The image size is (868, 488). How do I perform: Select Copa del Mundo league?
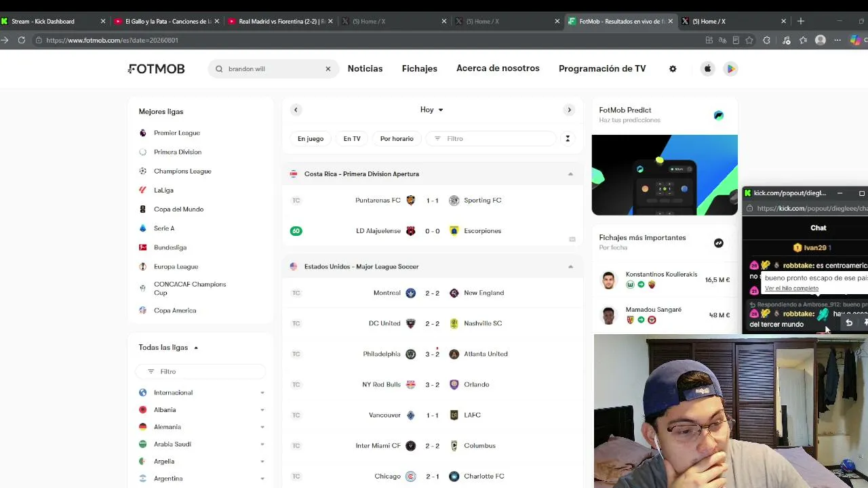178,209
